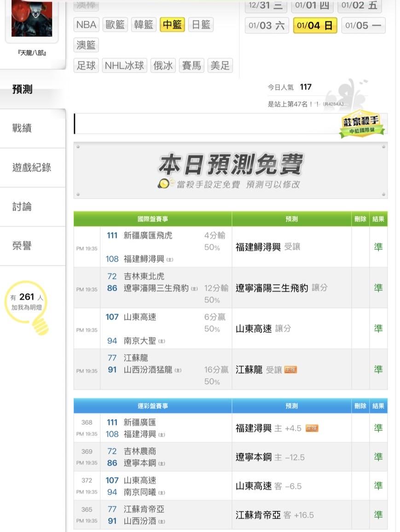Viewport: 400px width, 532px height.
Task: Choose the 12/31 三 date button
Action: pos(266,6)
